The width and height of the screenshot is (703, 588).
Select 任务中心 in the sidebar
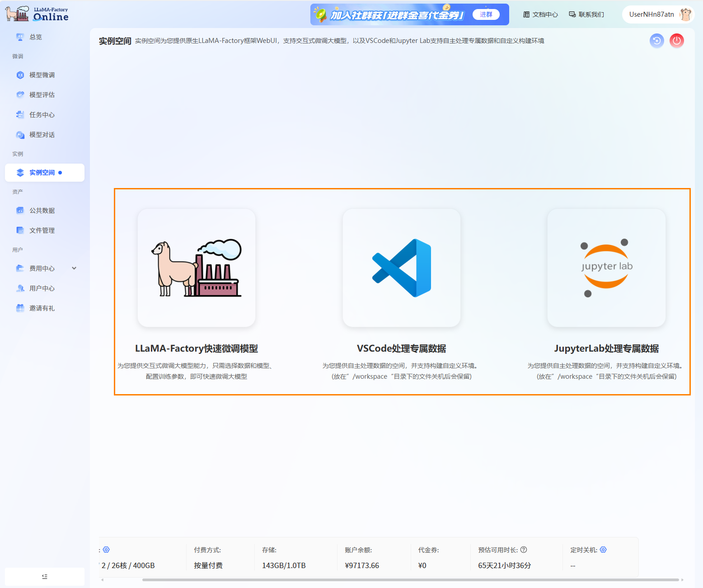coord(42,115)
